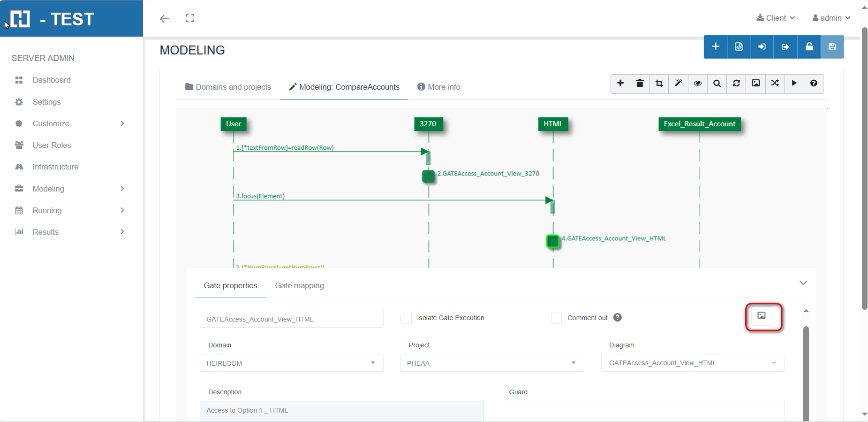Refresh the diagram with the circular arrows icon

pos(736,84)
